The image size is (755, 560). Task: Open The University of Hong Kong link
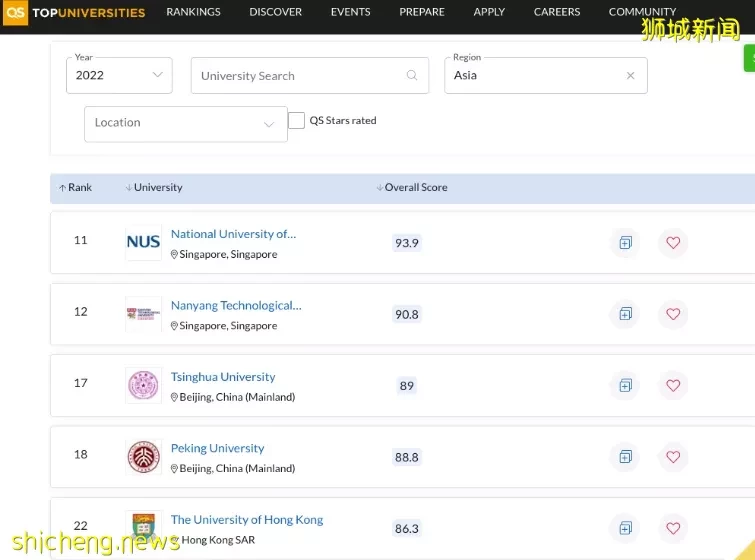[247, 520]
